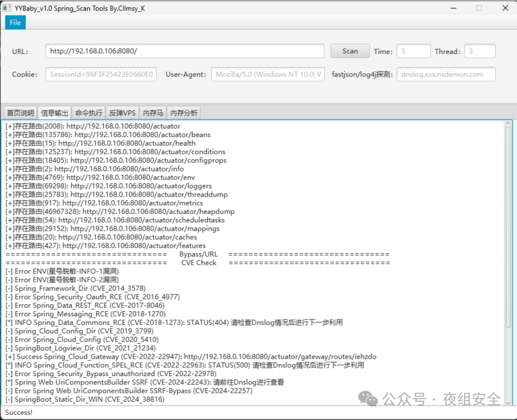Click the Spring_Security_Bypass_unauthorized CVE-2022-22978 line

click(111, 374)
